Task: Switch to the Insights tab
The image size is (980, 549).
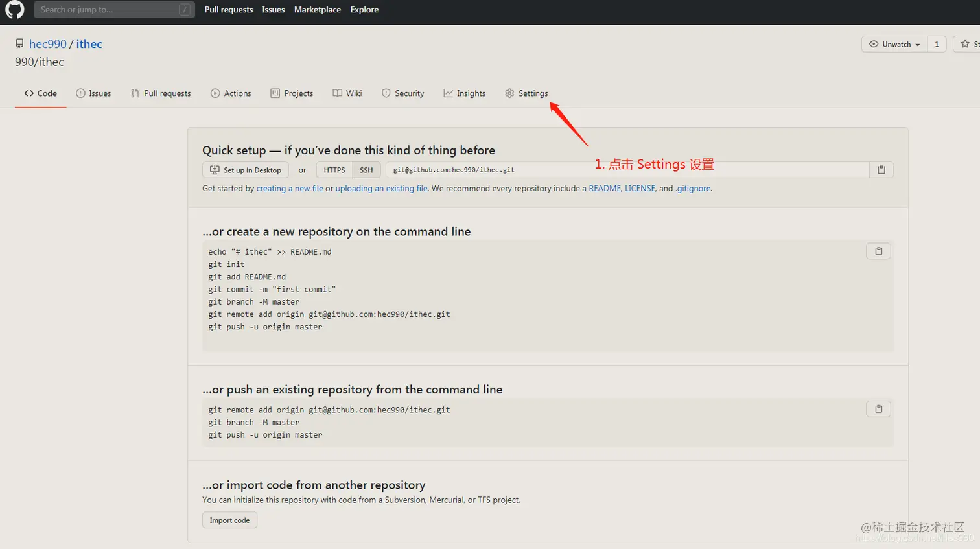Action: tap(464, 93)
